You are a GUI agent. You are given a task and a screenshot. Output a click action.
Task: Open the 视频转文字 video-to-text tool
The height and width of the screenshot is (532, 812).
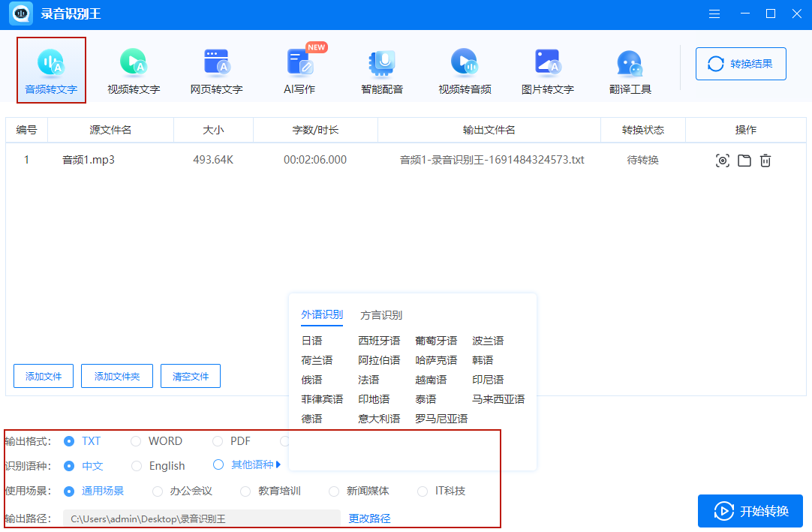[x=134, y=71]
